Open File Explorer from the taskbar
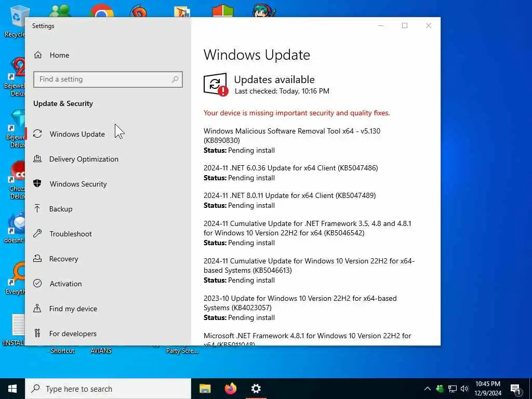Image resolution: width=532 pixels, height=399 pixels. [x=205, y=389]
